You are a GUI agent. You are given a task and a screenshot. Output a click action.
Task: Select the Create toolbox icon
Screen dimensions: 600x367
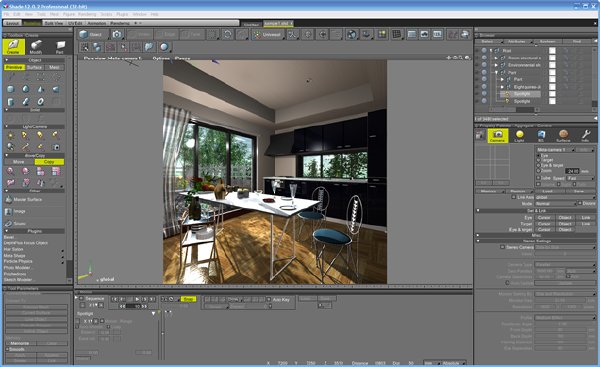point(13,47)
